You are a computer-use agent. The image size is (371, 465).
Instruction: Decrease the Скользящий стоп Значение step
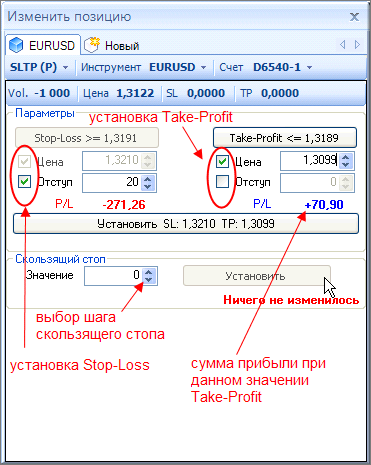click(149, 280)
